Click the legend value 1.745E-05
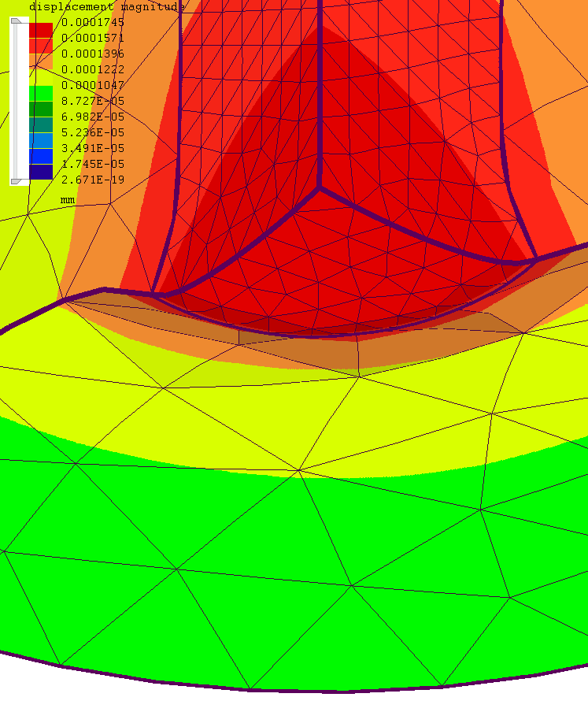588x712 pixels. (x=93, y=164)
